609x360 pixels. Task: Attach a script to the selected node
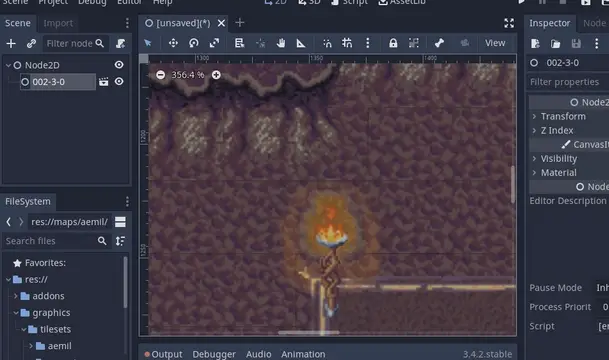[x=120, y=43]
